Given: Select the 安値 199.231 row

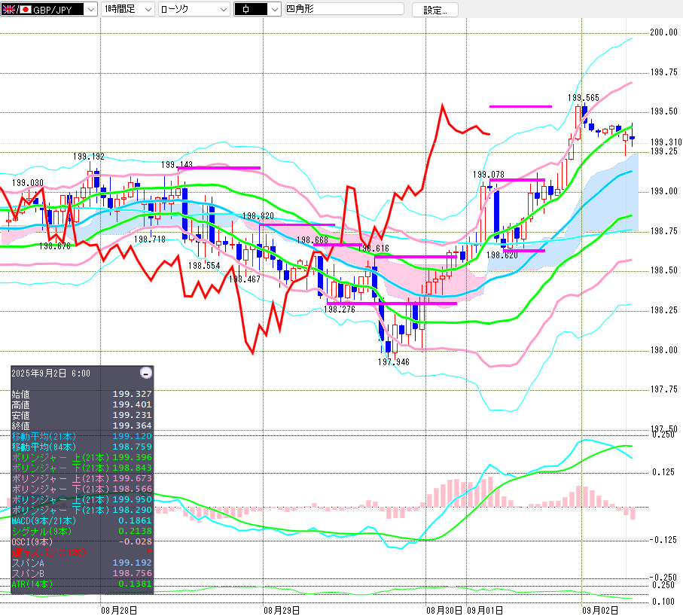Looking at the screenshot, I should tap(81, 415).
